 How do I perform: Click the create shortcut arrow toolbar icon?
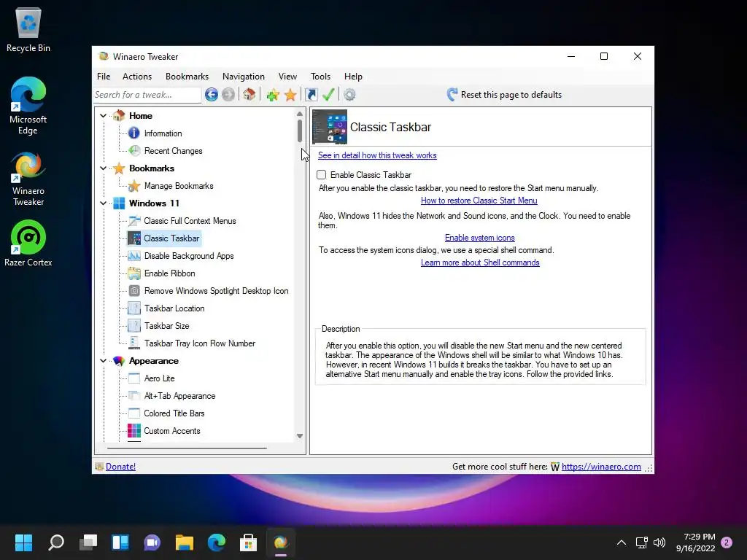pyautogui.click(x=311, y=95)
